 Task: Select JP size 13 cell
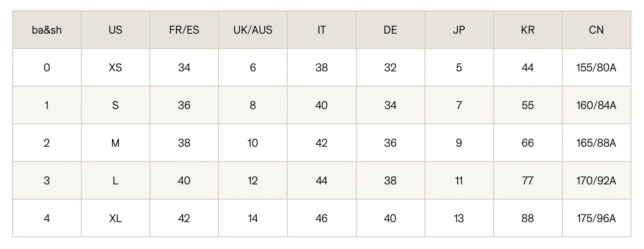click(x=459, y=218)
